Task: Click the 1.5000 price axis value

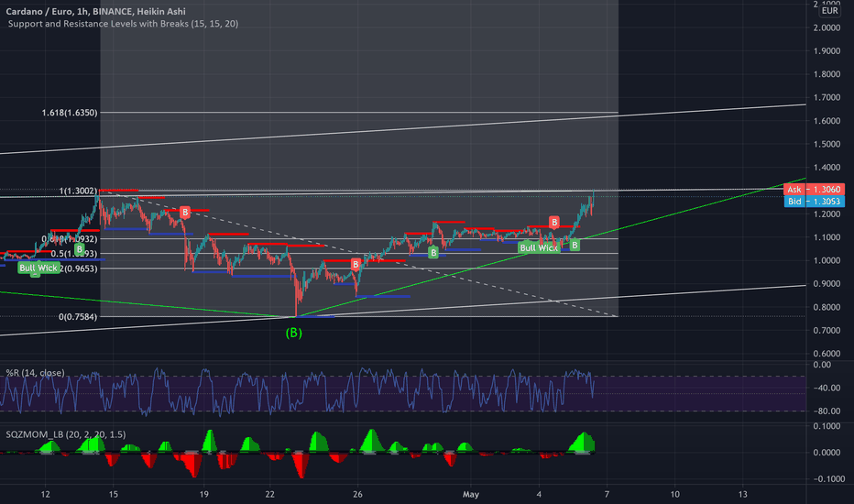Action: 827,144
